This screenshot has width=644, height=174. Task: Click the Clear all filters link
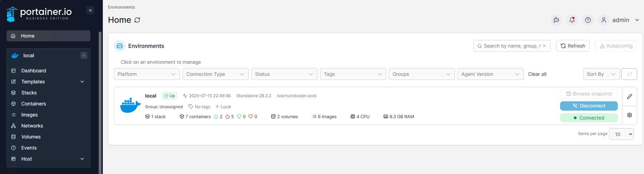point(537,74)
